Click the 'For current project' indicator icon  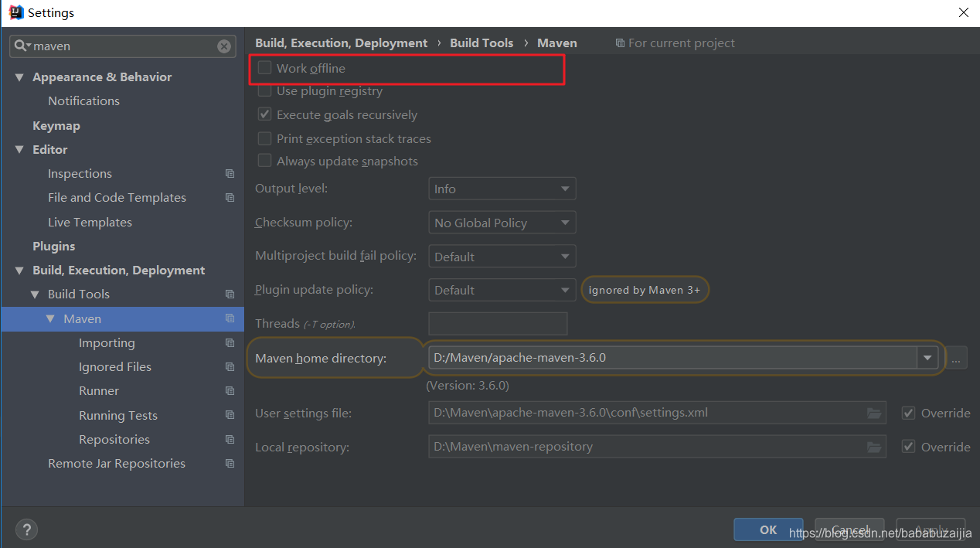point(620,43)
